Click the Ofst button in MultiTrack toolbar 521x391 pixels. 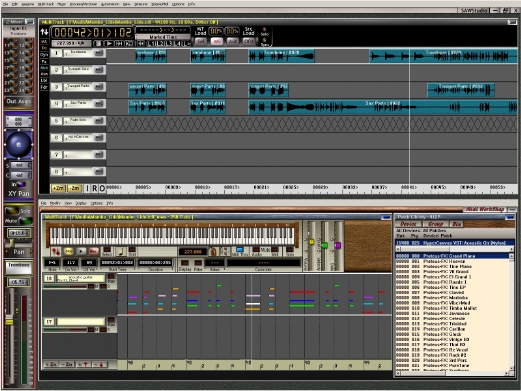(248, 41)
